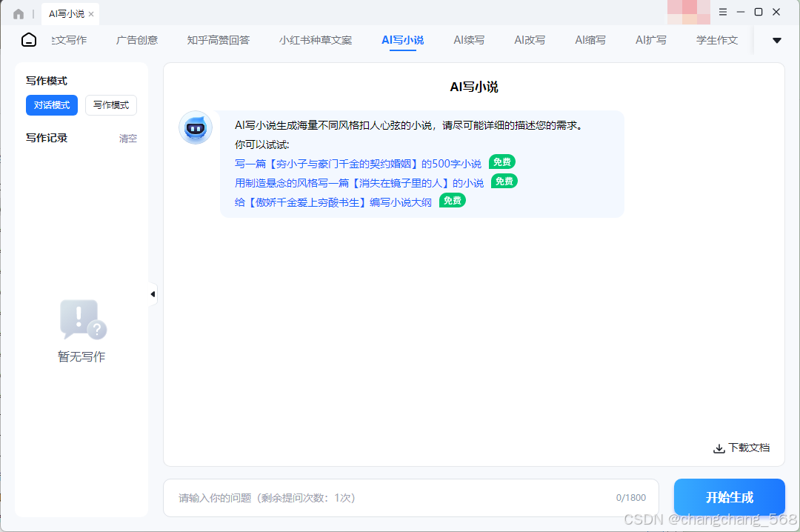The image size is (800, 532).
Task: Click the 开始生成 button
Action: coord(729,497)
